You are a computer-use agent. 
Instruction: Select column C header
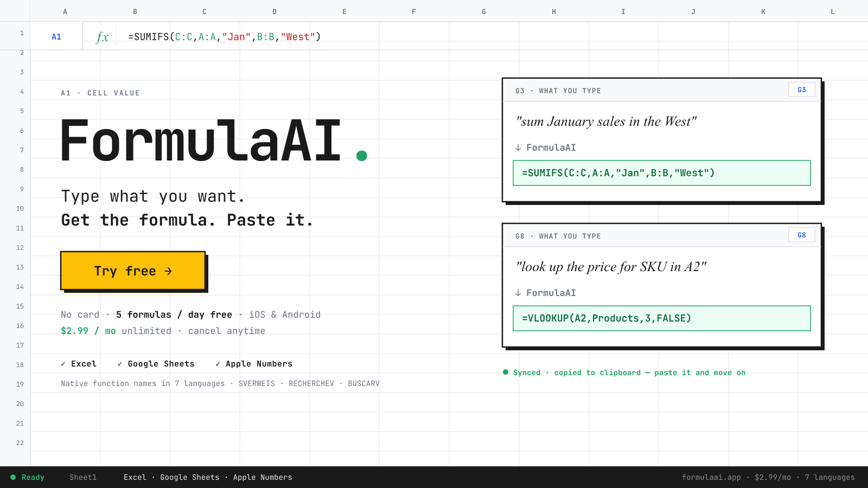pos(205,11)
